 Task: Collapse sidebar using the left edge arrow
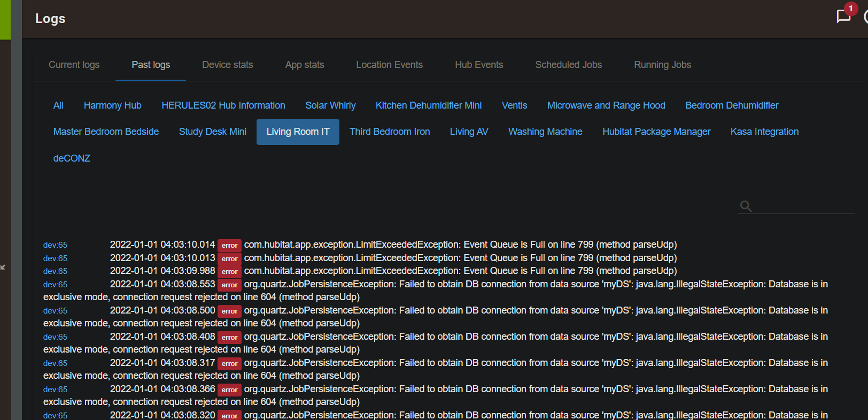(x=3, y=266)
